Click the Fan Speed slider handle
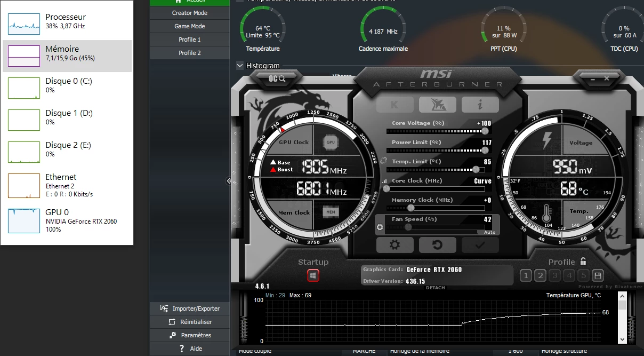 408,227
